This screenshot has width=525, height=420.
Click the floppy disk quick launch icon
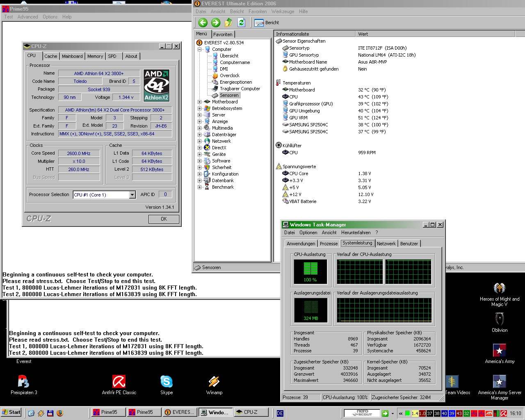50,413
